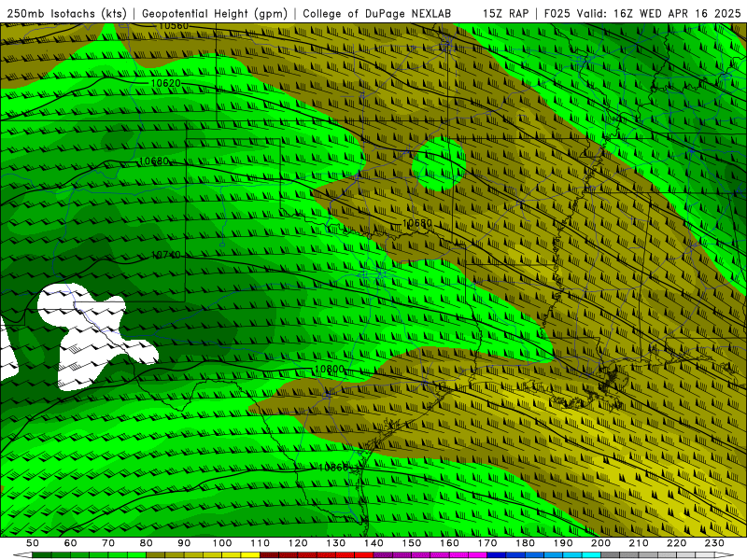Click the 190 label on the color scale
Image resolution: width=747 pixels, height=560 pixels.
[563, 543]
